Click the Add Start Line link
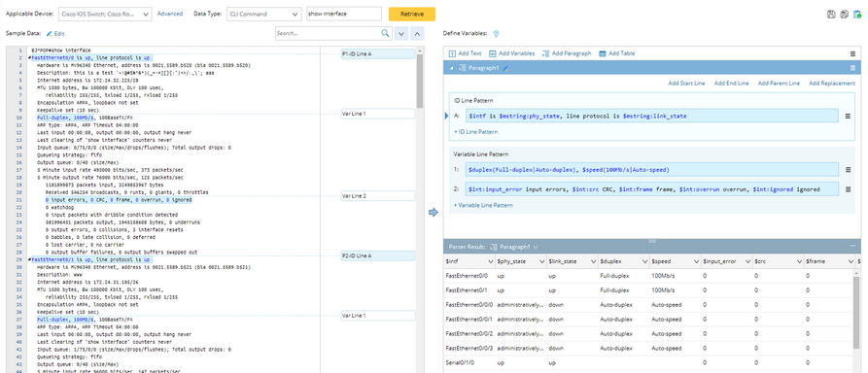The height and width of the screenshot is (373, 868). point(686,83)
